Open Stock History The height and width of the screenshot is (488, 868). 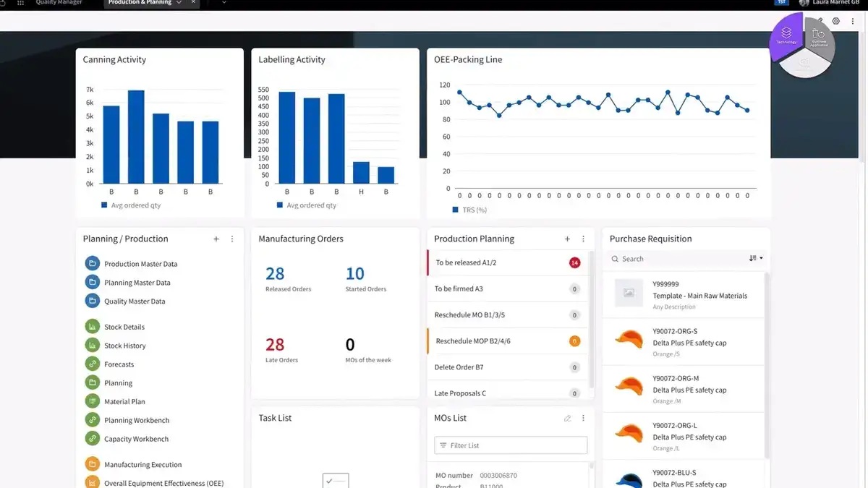125,346
